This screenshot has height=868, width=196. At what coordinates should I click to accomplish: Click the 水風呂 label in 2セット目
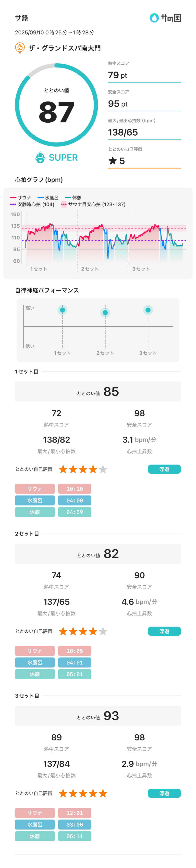pyautogui.click(x=35, y=662)
